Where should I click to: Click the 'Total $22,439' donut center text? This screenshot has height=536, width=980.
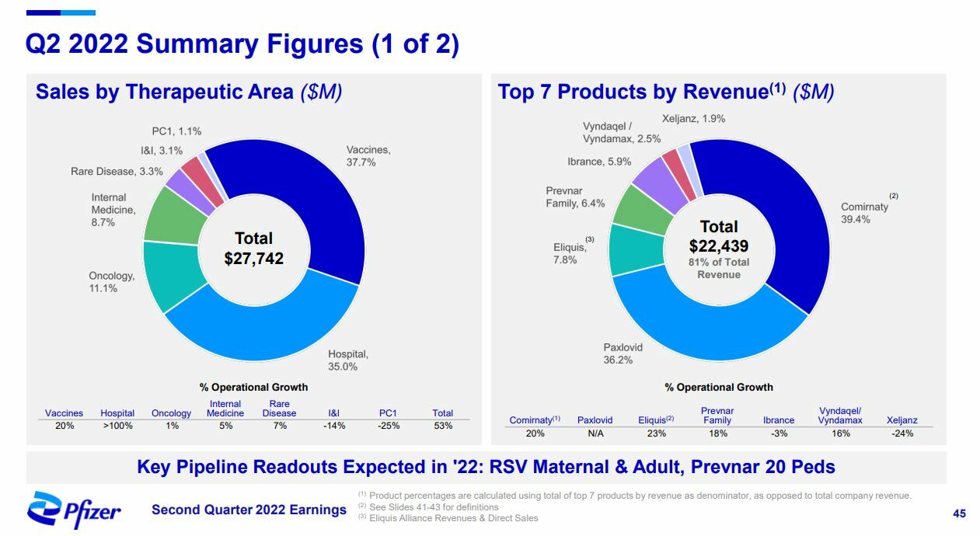719,236
